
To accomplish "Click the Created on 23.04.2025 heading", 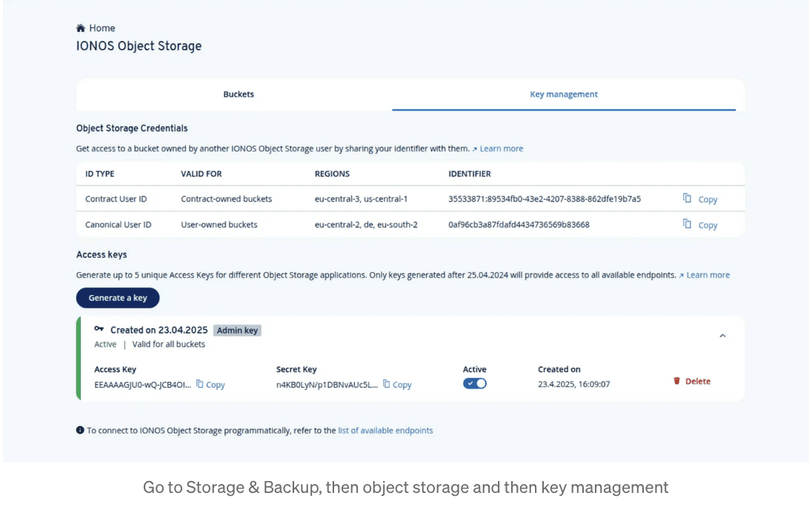I will click(159, 330).
